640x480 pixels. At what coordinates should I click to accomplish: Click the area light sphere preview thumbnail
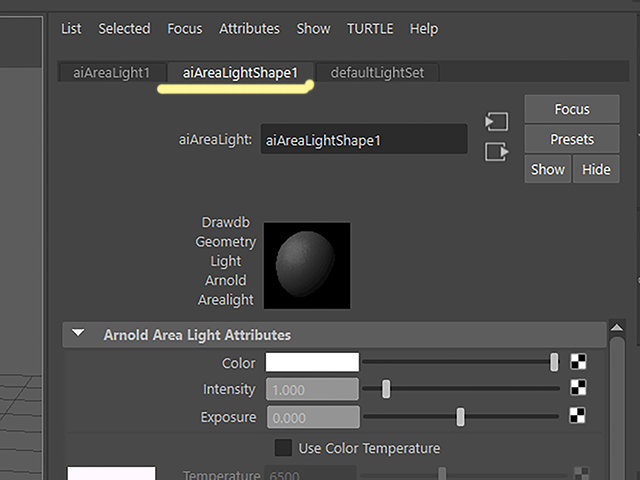pyautogui.click(x=307, y=265)
